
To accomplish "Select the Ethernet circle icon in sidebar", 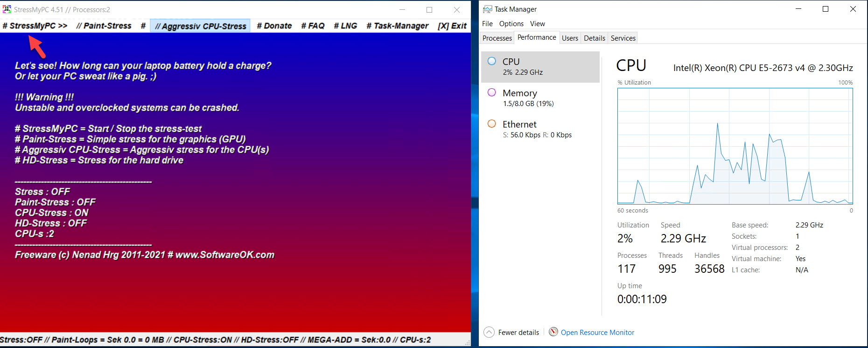I will coord(492,124).
